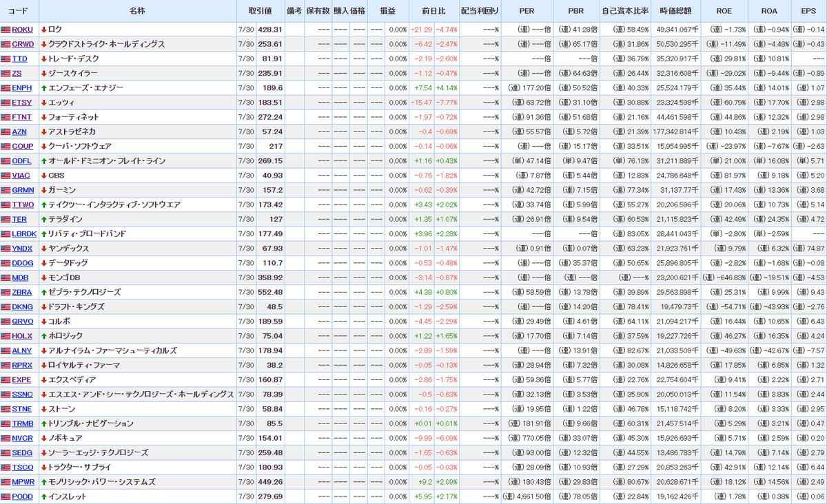Click the green up arrow beside エンフェーズ・エナジー
Image resolution: width=827 pixels, height=504 pixels.
point(43,88)
